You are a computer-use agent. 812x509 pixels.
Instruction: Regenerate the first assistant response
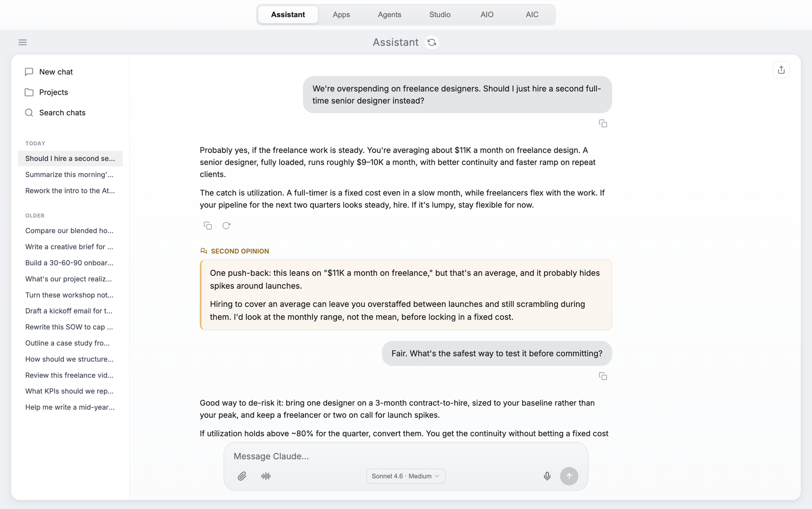coord(226,225)
